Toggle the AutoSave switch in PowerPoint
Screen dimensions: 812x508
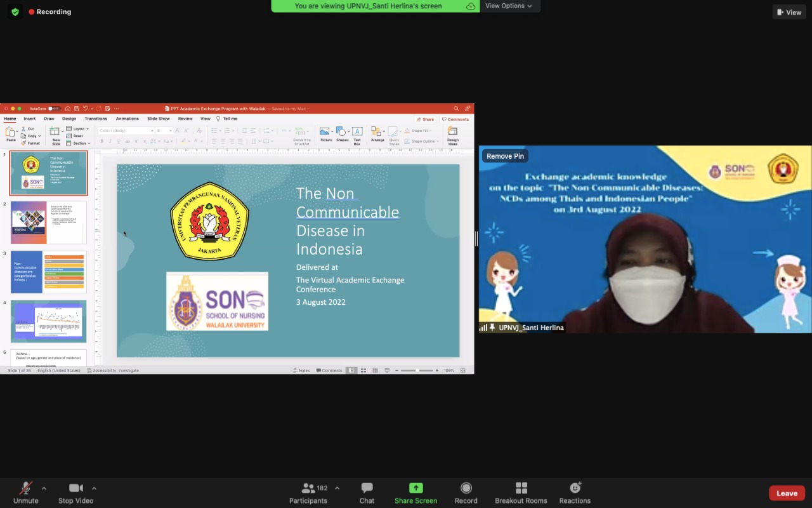click(54, 109)
